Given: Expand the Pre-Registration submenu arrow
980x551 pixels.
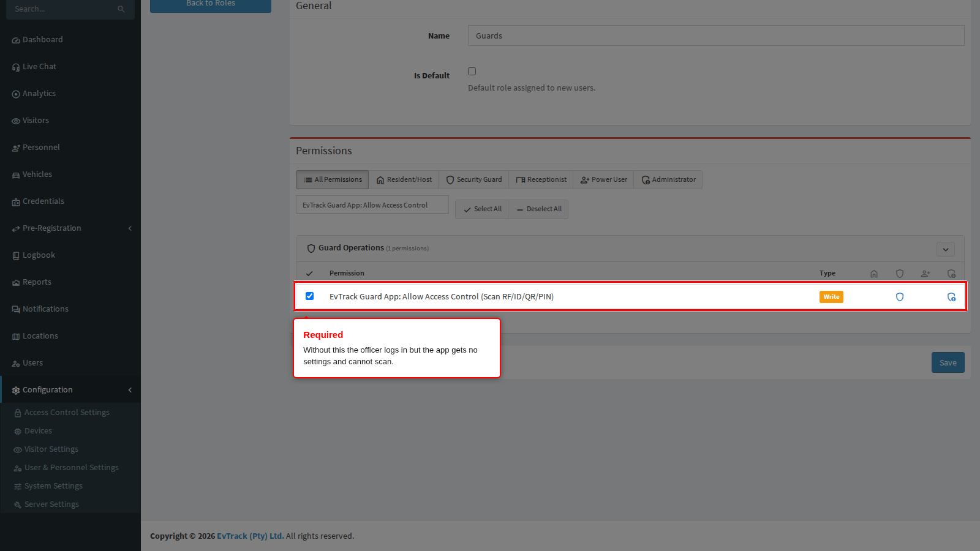Looking at the screenshot, I should pyautogui.click(x=130, y=228).
